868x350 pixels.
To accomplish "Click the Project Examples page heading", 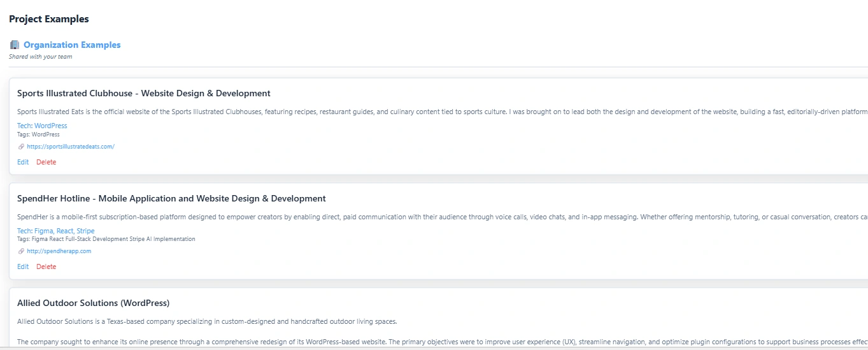I will [49, 19].
